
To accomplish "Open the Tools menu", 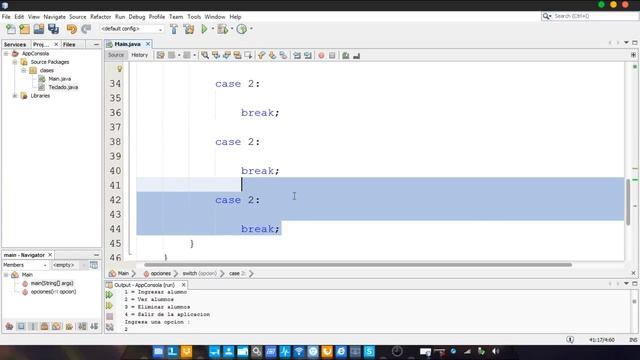I will coord(194,17).
